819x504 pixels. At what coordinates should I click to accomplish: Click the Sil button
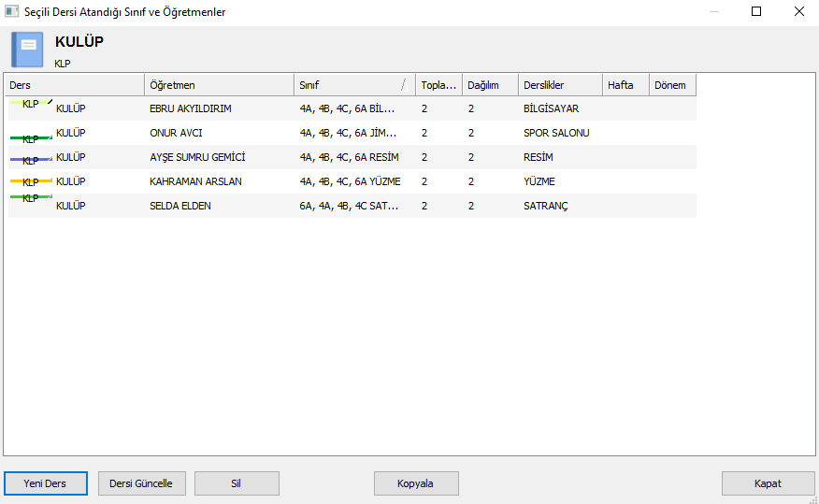pos(237,483)
